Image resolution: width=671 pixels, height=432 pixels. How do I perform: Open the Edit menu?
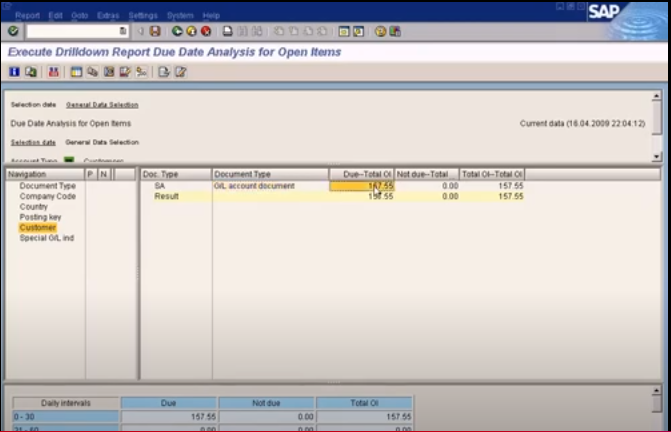coord(55,15)
